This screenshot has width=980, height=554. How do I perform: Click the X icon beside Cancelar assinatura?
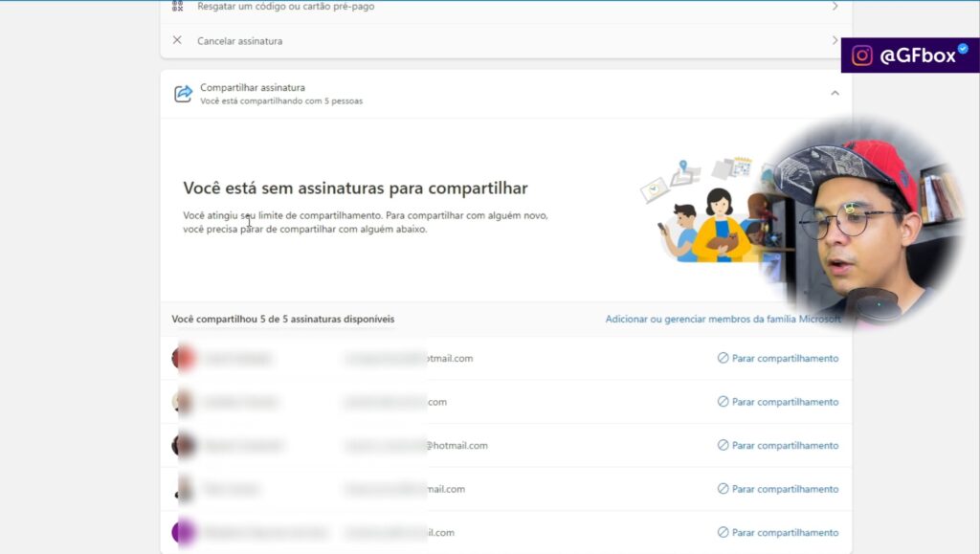(177, 40)
